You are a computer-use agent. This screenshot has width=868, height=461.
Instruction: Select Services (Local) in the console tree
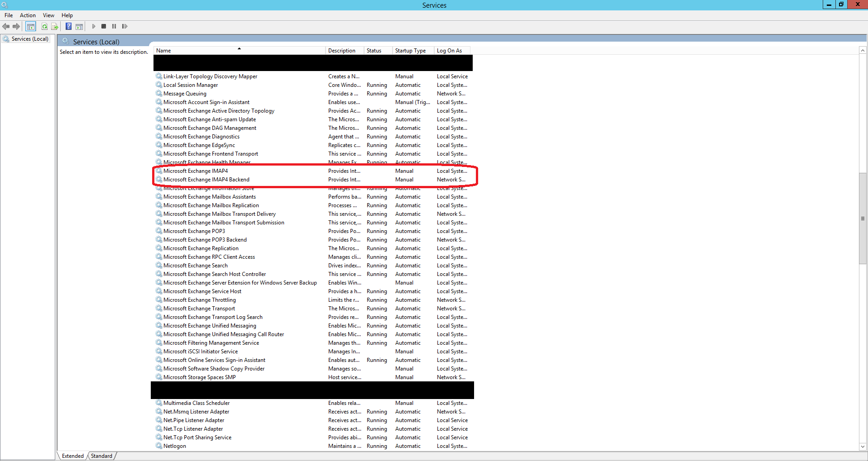point(30,39)
